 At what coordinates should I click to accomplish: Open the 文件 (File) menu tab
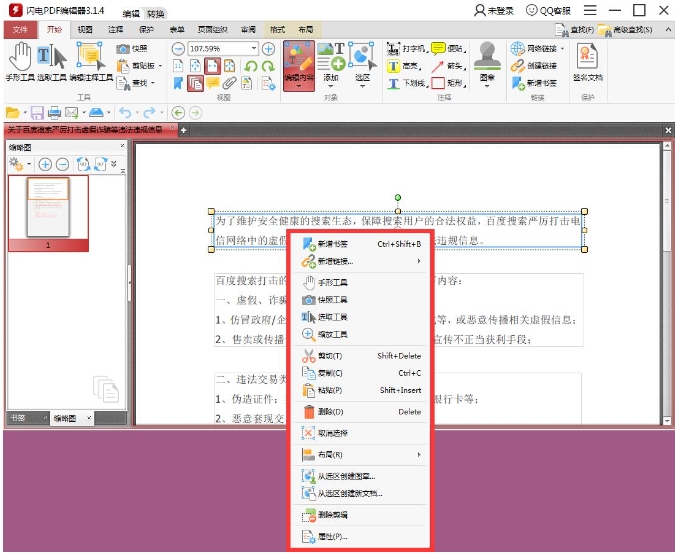(x=20, y=30)
